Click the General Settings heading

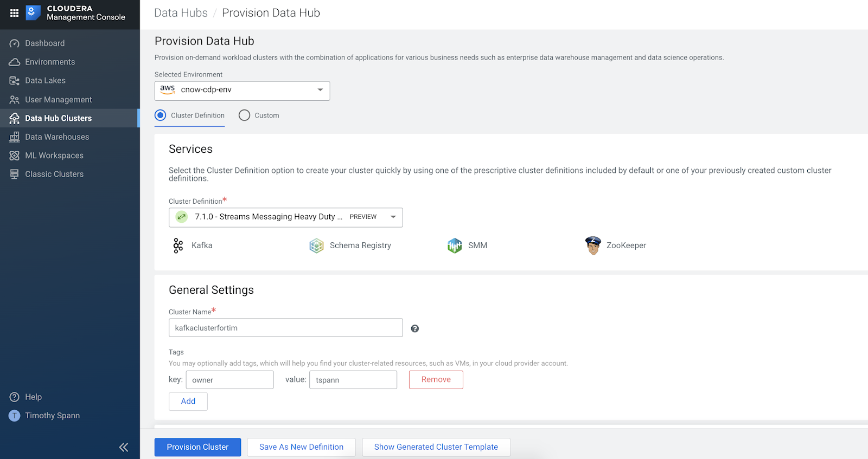[211, 290]
